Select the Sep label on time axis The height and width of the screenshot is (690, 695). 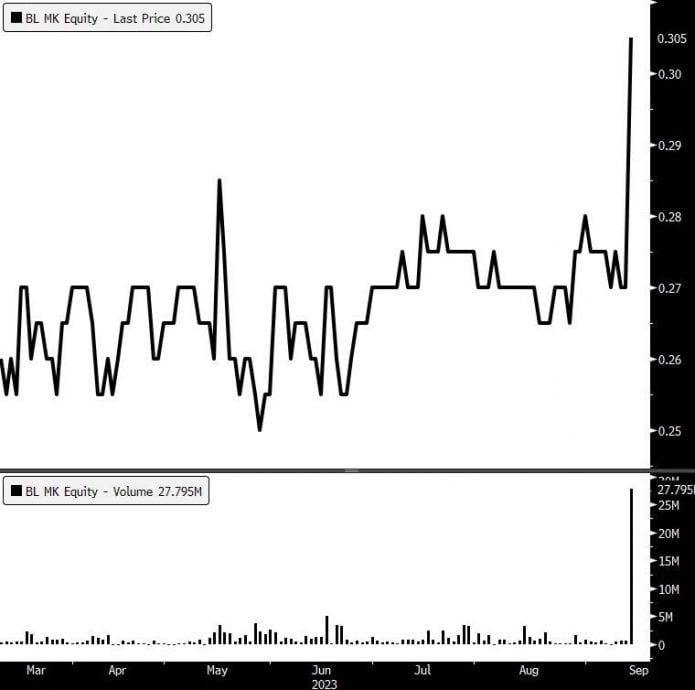(x=632, y=671)
